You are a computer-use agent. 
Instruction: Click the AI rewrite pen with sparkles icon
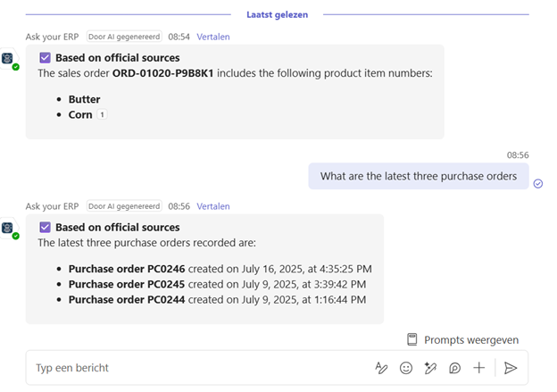click(430, 368)
